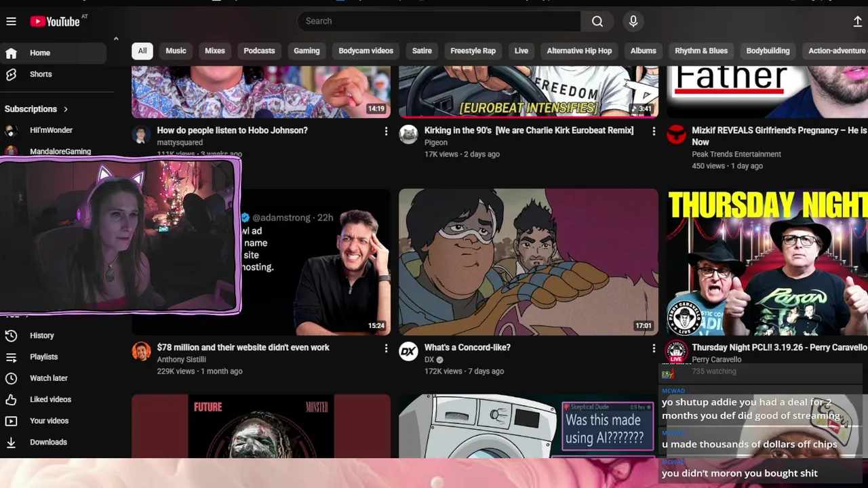Image resolution: width=868 pixels, height=488 pixels.
Task: Open 'Thursday Night PCL!!' live stream title
Action: [779, 347]
